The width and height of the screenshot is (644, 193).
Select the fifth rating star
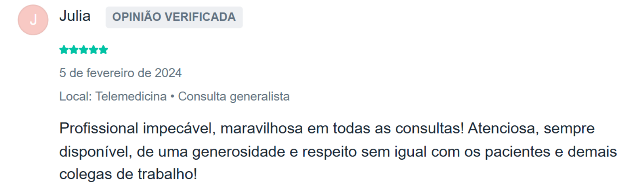103,50
